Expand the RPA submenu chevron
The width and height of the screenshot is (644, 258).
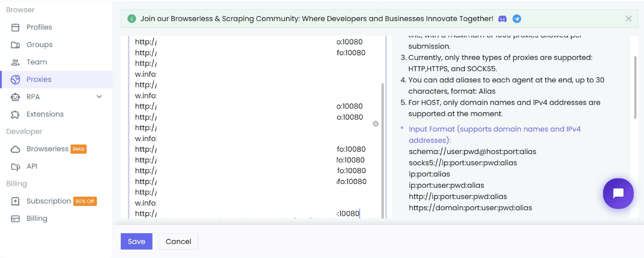pos(99,97)
